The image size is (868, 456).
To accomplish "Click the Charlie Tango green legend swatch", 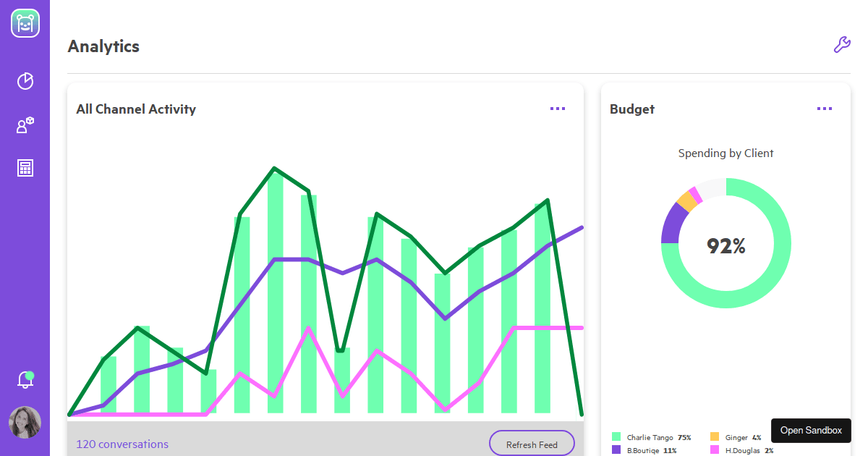I will point(616,437).
